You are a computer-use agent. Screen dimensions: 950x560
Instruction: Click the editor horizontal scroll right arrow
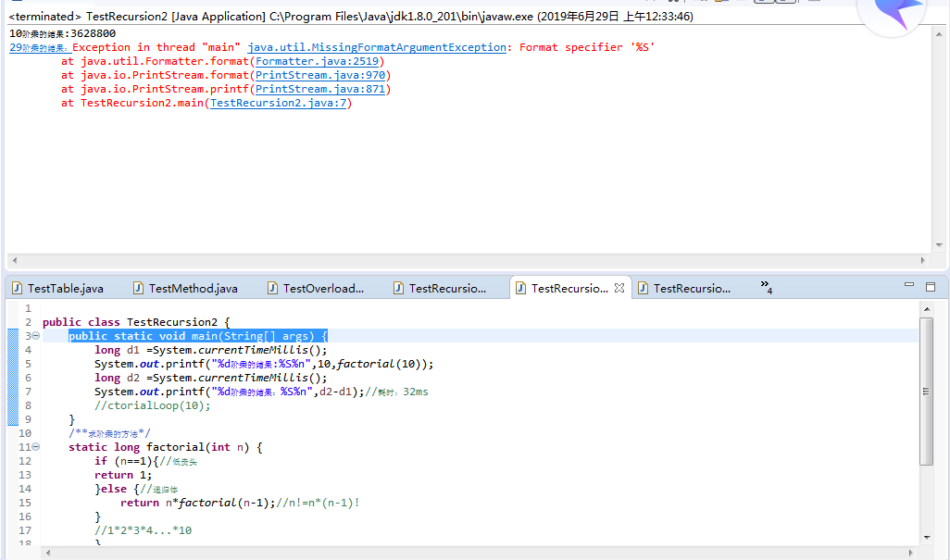click(910, 553)
